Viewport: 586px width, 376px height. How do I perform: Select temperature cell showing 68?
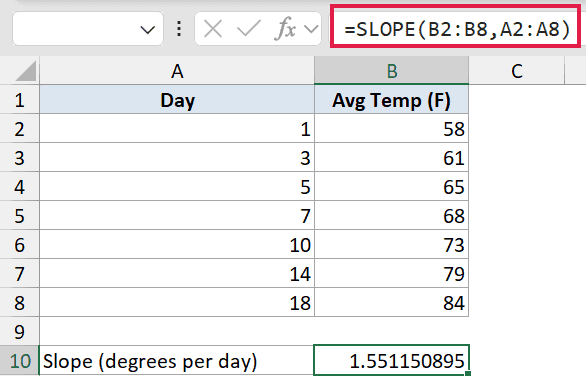coord(391,216)
